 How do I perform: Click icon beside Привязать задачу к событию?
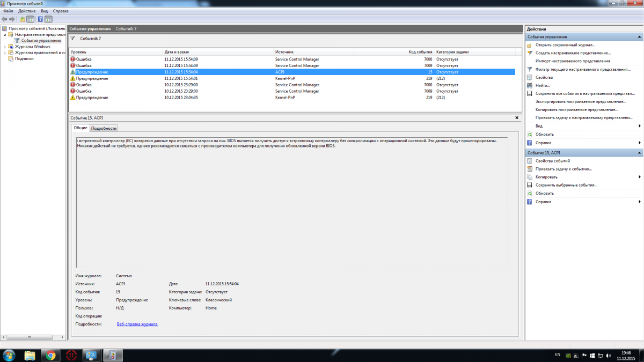pyautogui.click(x=530, y=169)
